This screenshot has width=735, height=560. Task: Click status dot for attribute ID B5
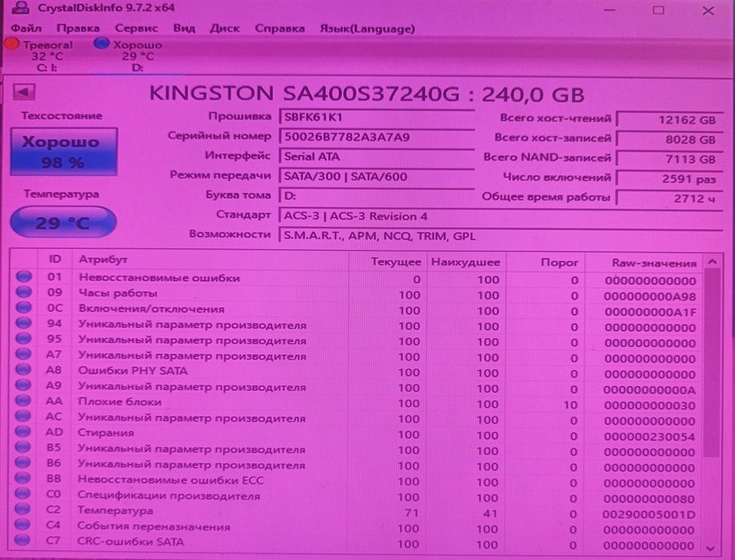(x=22, y=446)
